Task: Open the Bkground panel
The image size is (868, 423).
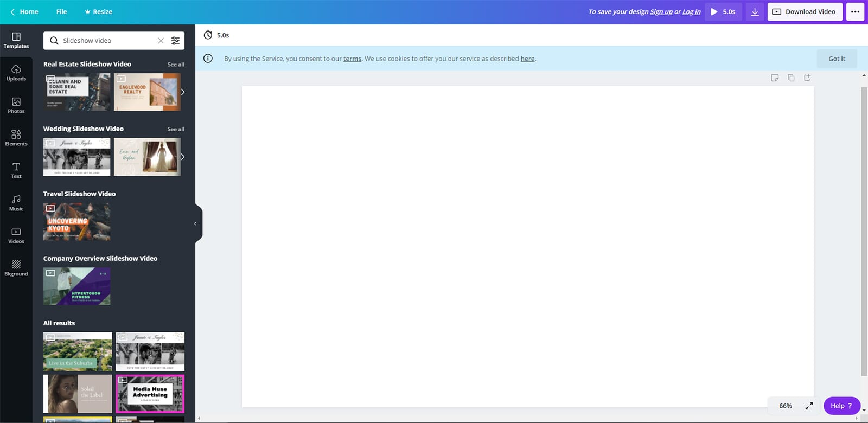Action: point(16,268)
